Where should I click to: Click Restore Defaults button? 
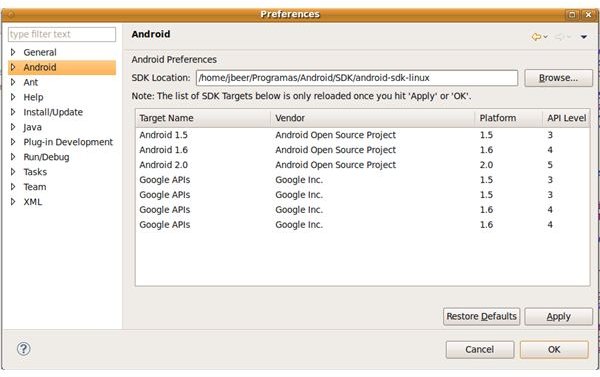click(481, 317)
